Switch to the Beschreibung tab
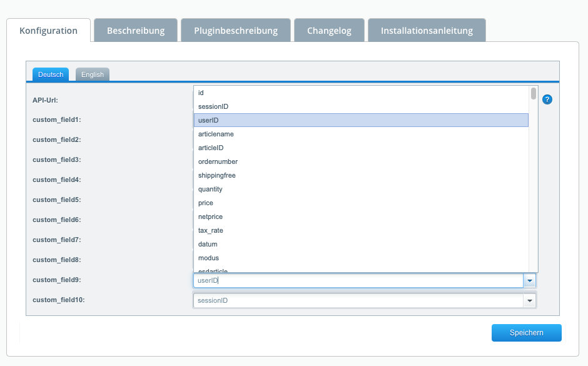 (x=136, y=31)
